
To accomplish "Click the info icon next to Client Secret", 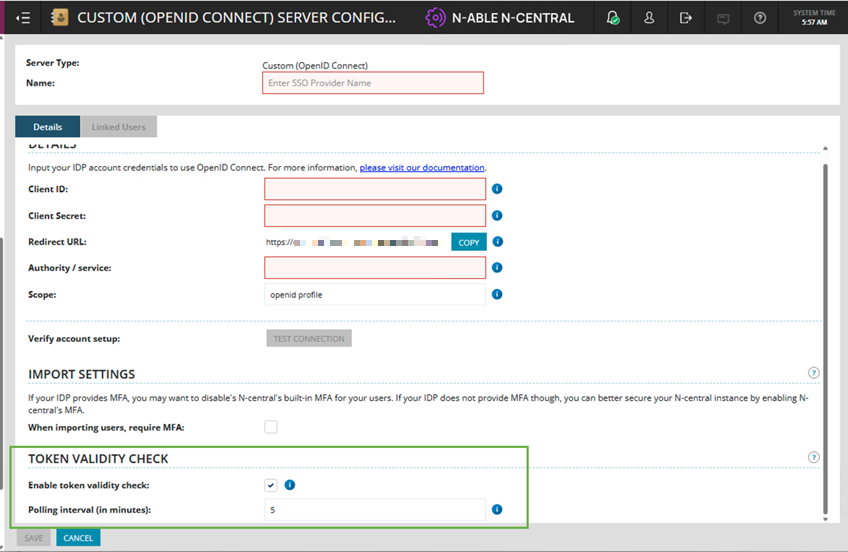I will tap(497, 216).
